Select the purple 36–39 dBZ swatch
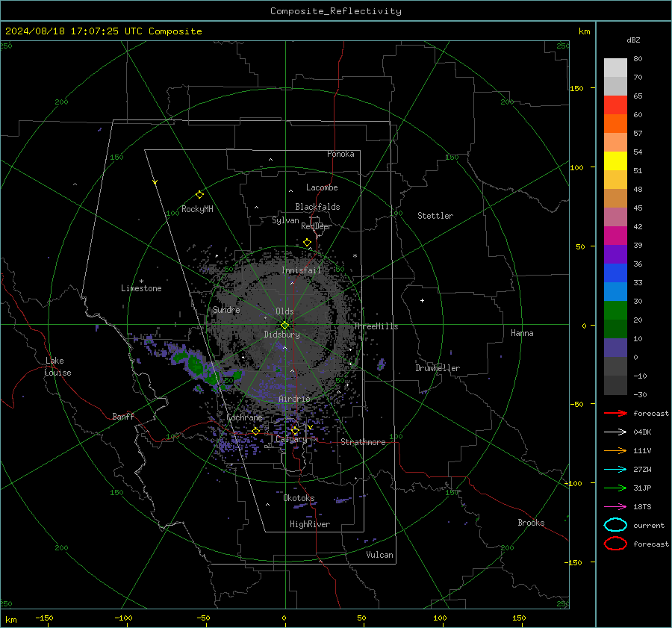The width and height of the screenshot is (672, 628). 615,254
